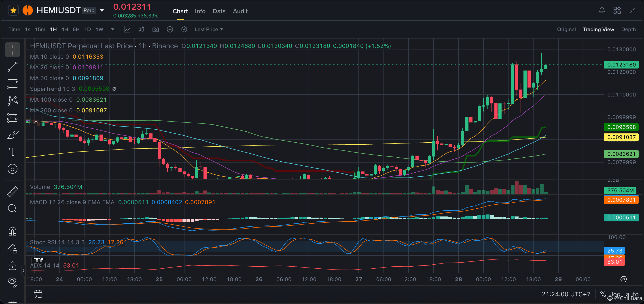Click the yellow 0.0091087 MA200 price label
Image resolution: width=644 pixels, height=304 pixels.
pyautogui.click(x=621, y=137)
